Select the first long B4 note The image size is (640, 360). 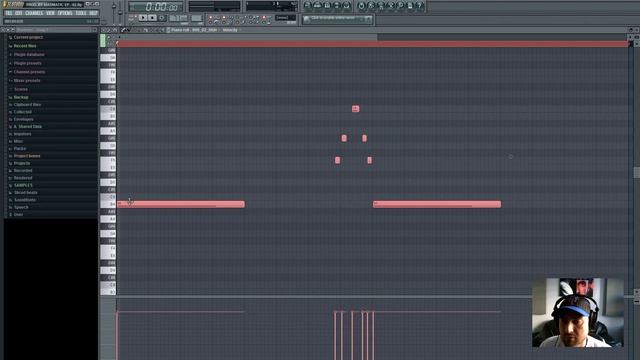click(x=181, y=204)
